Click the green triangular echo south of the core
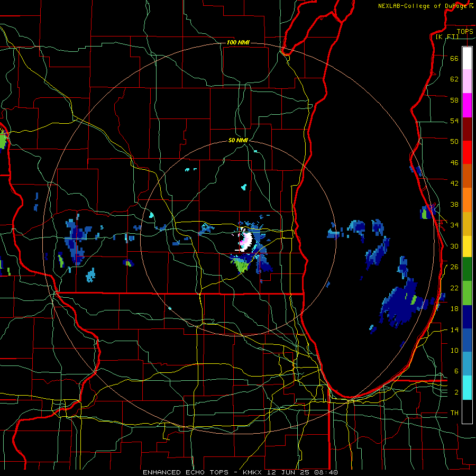Image resolution: width=476 pixels, height=476 pixels. 241,265
